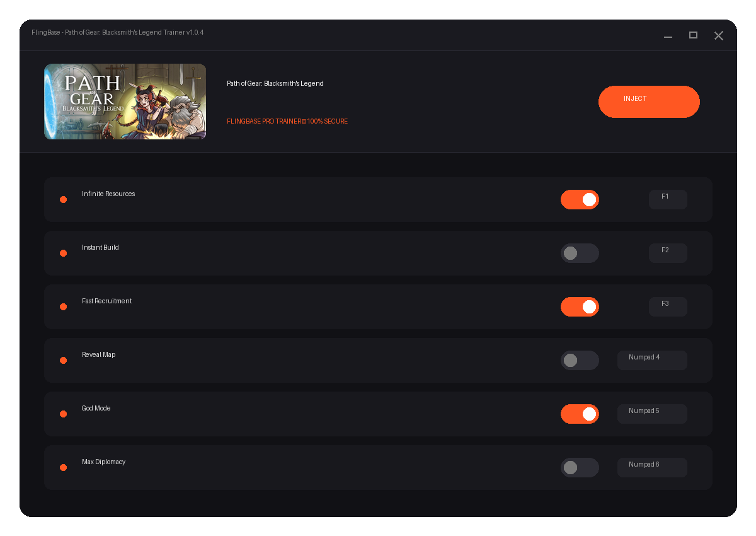Click the orange dot beside God Mode
The image size is (756, 536).
coord(63,414)
